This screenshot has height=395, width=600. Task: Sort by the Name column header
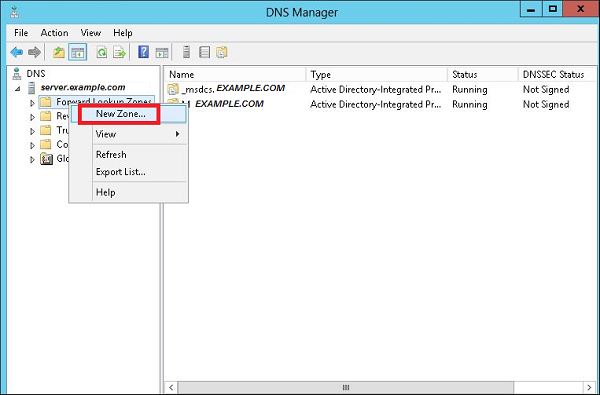pyautogui.click(x=235, y=74)
